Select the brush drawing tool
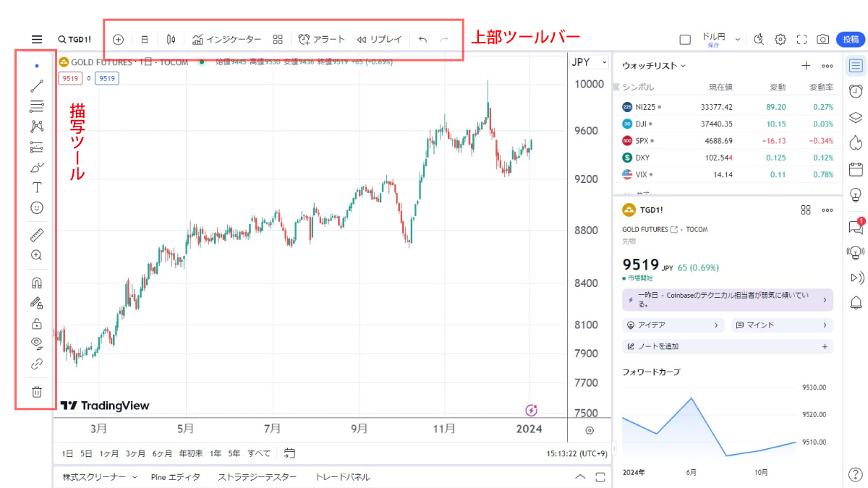 (37, 167)
